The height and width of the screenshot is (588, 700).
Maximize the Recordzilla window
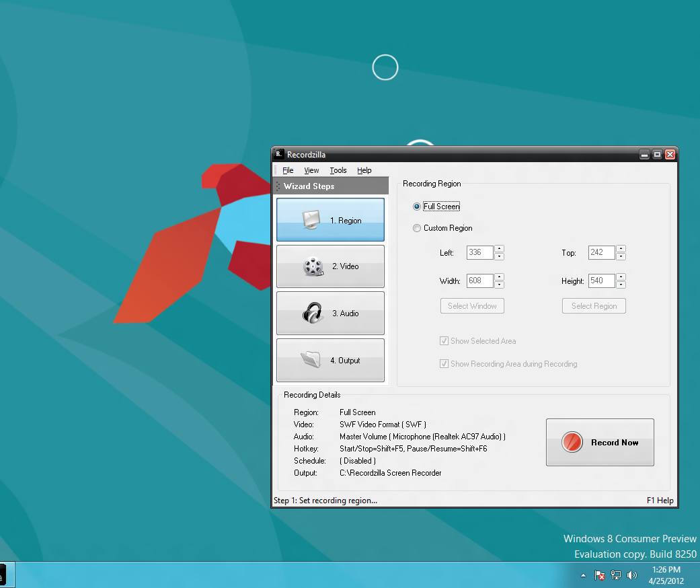click(x=657, y=155)
